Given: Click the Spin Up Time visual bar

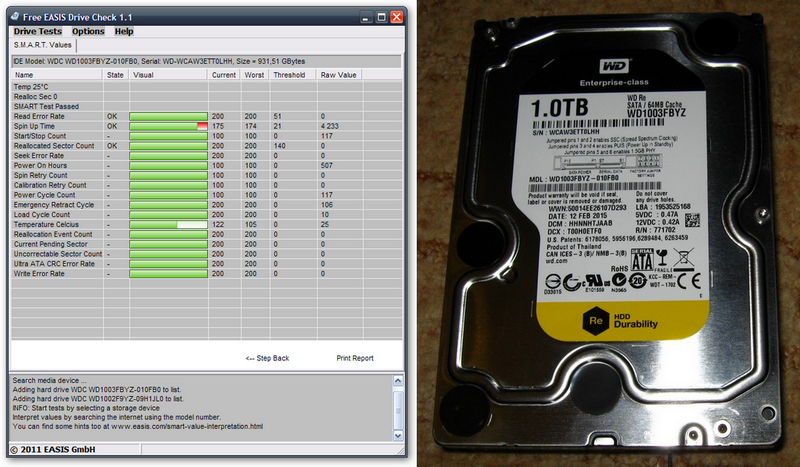Looking at the screenshot, I should coord(168,126).
